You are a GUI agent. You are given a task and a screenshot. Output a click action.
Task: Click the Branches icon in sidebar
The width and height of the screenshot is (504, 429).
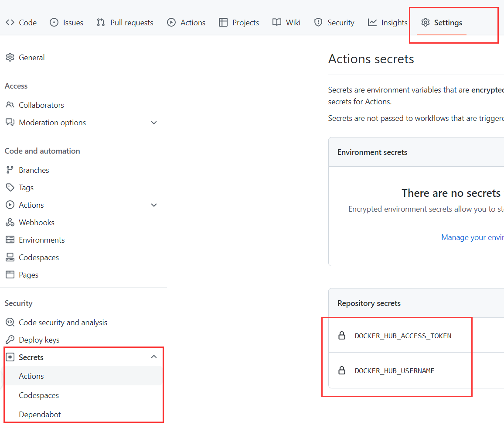pos(10,170)
